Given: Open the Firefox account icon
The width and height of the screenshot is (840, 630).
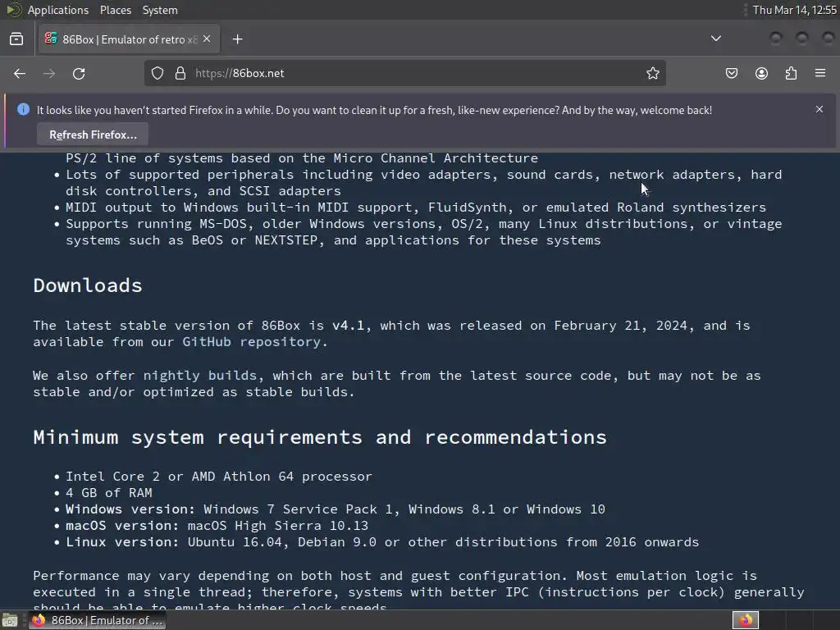Looking at the screenshot, I should click(x=761, y=73).
